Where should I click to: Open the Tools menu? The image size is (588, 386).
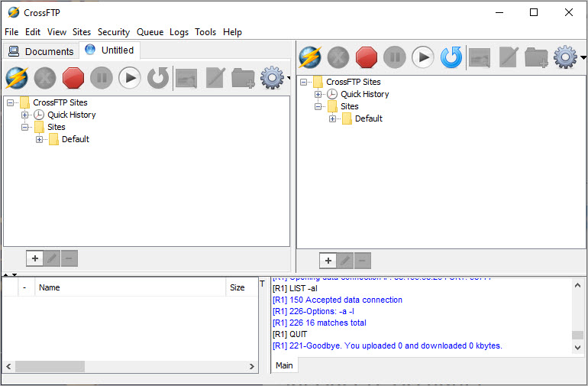tap(205, 32)
